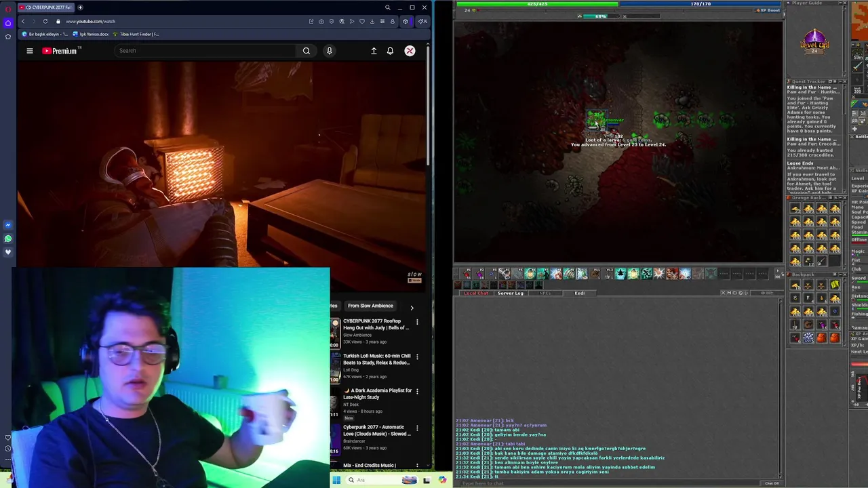This screenshot has height=488, width=868.
Task: Open the Windows Start button
Action: 336,480
